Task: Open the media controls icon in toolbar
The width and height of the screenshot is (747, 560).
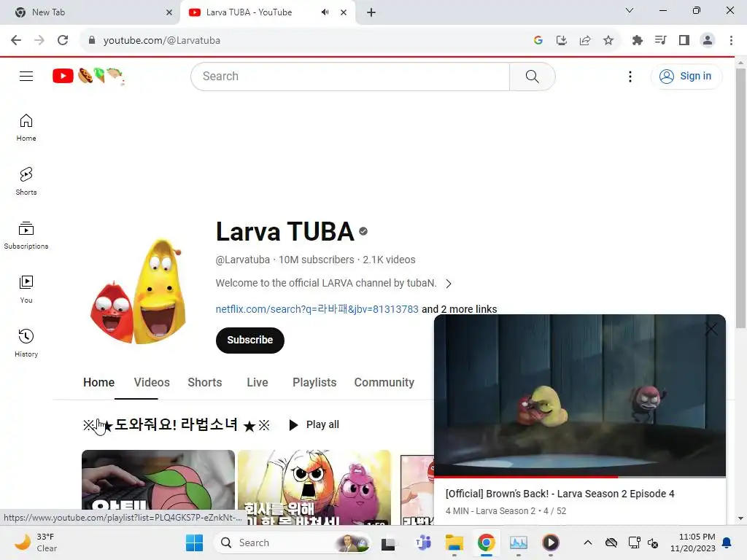Action: coord(660,41)
